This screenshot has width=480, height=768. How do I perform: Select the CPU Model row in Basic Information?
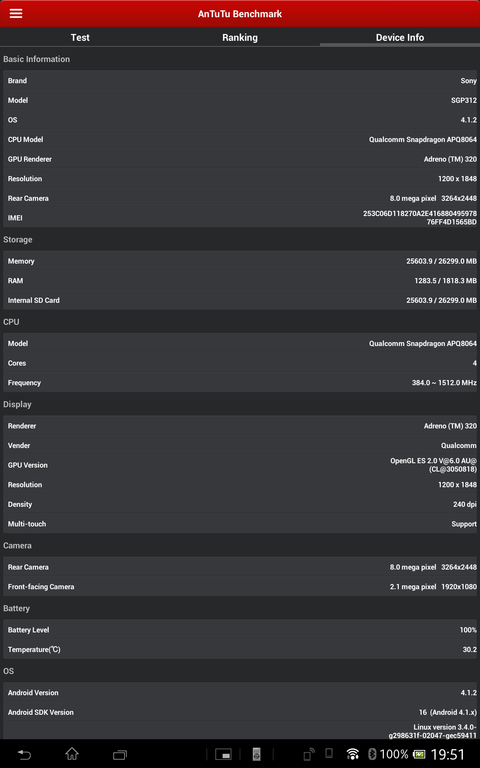coord(240,140)
